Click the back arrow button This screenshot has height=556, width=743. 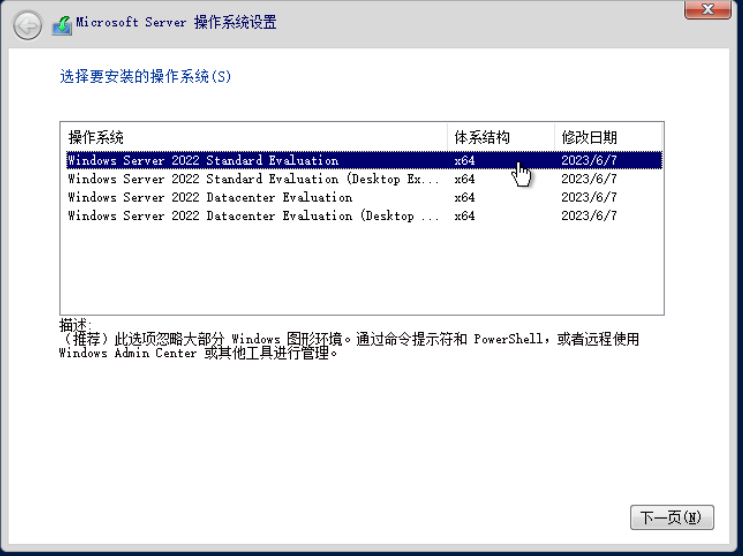(28, 25)
